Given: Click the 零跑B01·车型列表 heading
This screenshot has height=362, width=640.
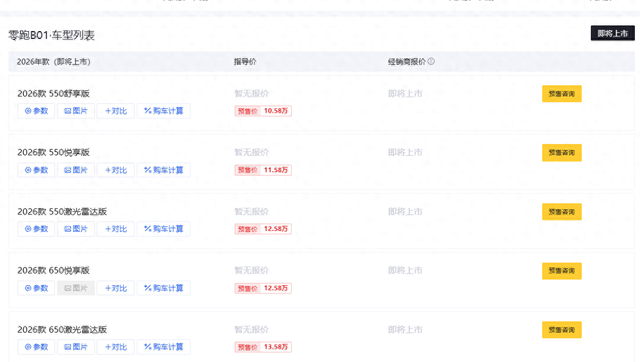Looking at the screenshot, I should [51, 35].
